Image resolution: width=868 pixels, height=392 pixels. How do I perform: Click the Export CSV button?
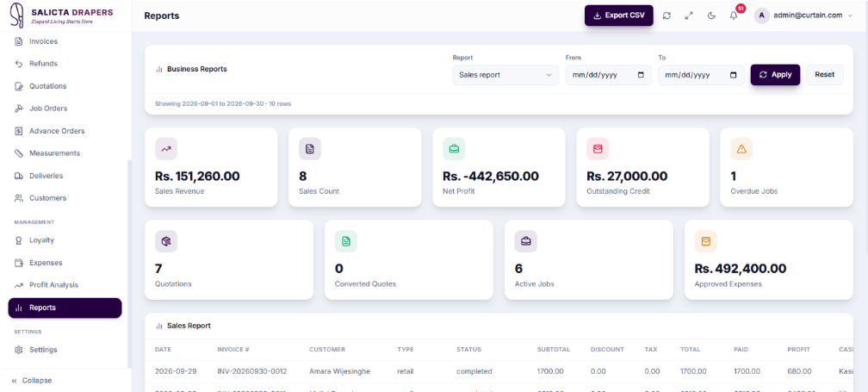619,16
